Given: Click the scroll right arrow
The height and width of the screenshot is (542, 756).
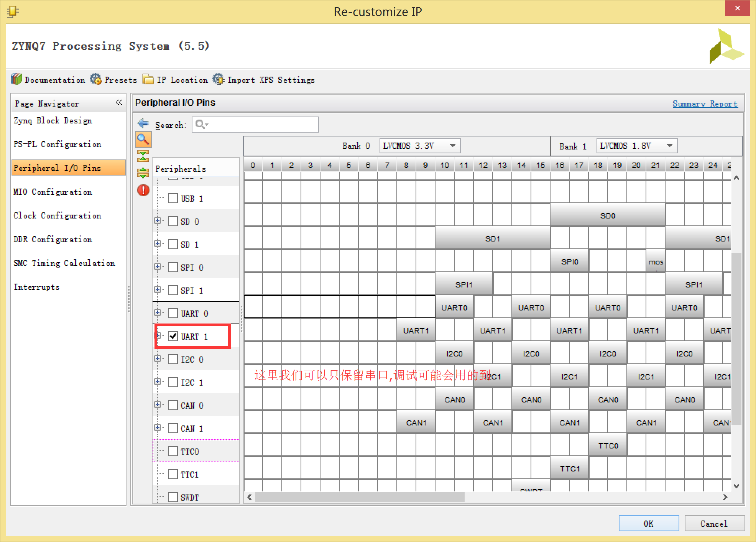Looking at the screenshot, I should tap(725, 497).
